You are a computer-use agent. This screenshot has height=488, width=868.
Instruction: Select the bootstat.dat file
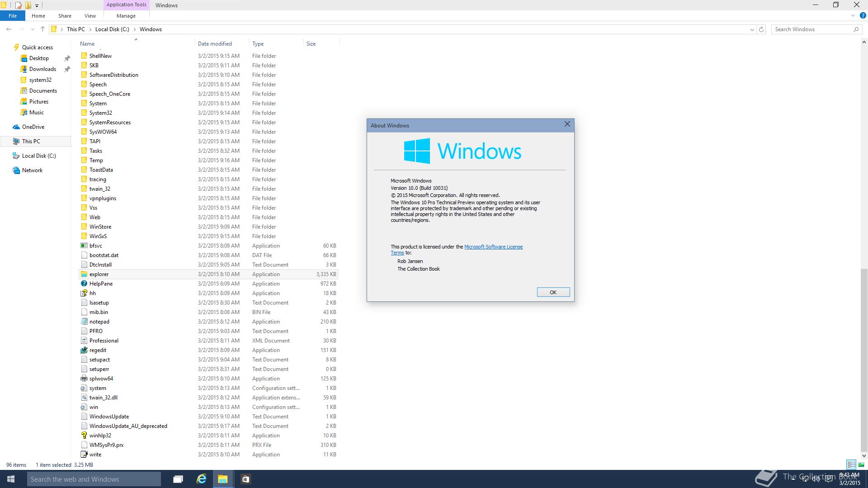(208, 255)
